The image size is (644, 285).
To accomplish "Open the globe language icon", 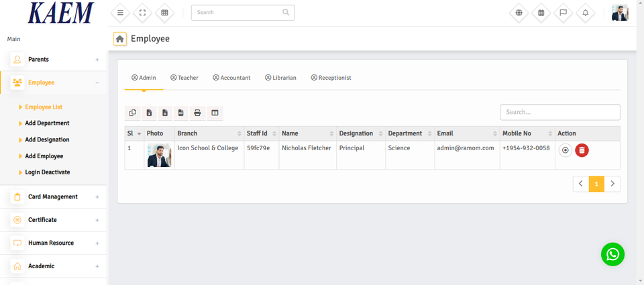I will pyautogui.click(x=519, y=13).
